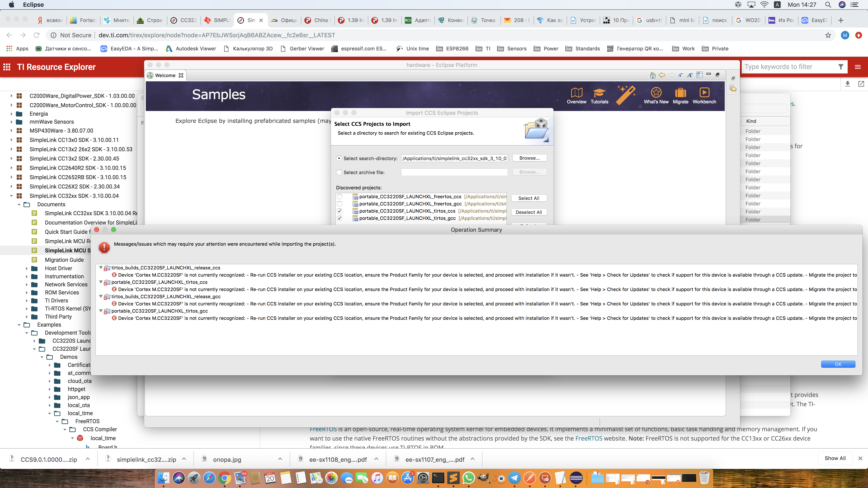868x488 pixels.
Task: Open the CCS9.0.1.0000 zip download options
Action: 88,459
